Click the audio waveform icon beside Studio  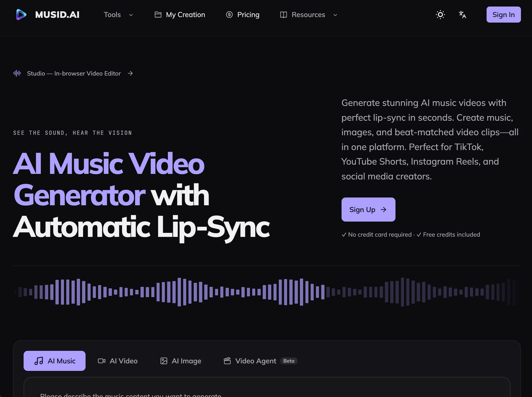pyautogui.click(x=17, y=73)
